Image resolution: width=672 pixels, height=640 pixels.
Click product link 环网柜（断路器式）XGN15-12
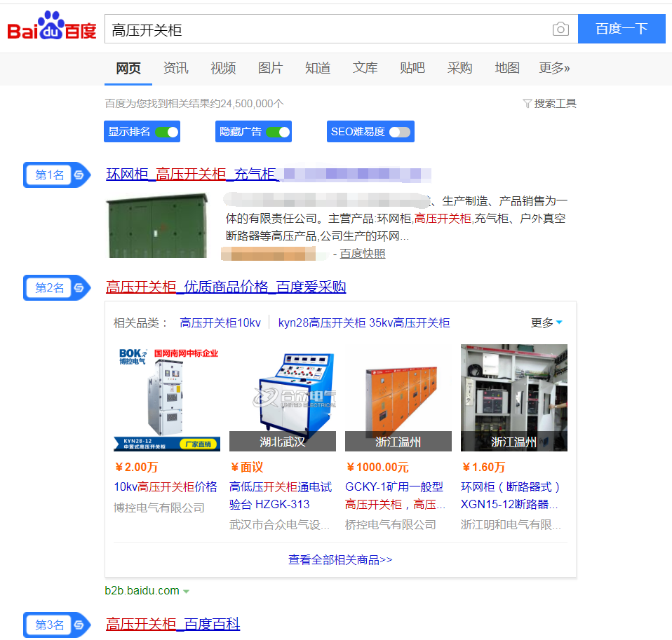(511, 496)
